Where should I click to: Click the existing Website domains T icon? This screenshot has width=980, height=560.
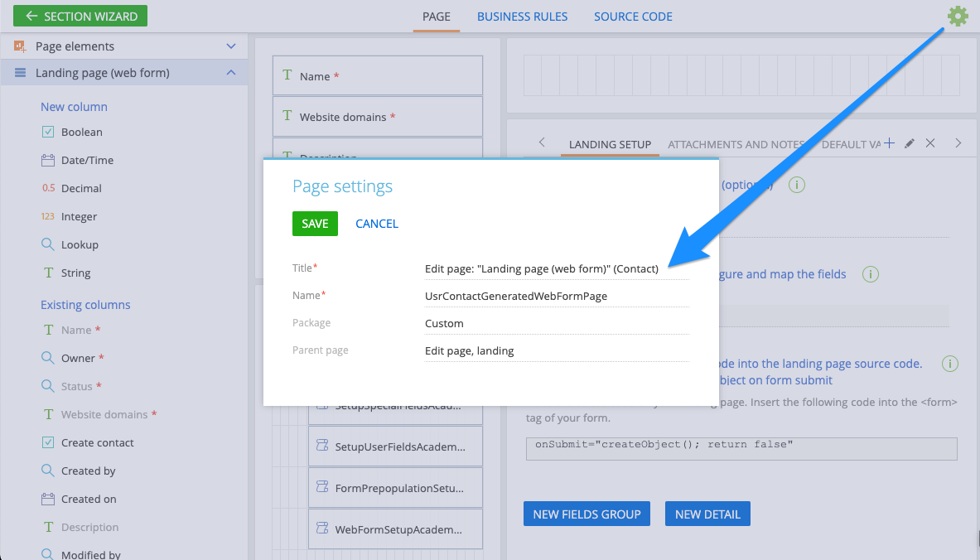point(48,413)
